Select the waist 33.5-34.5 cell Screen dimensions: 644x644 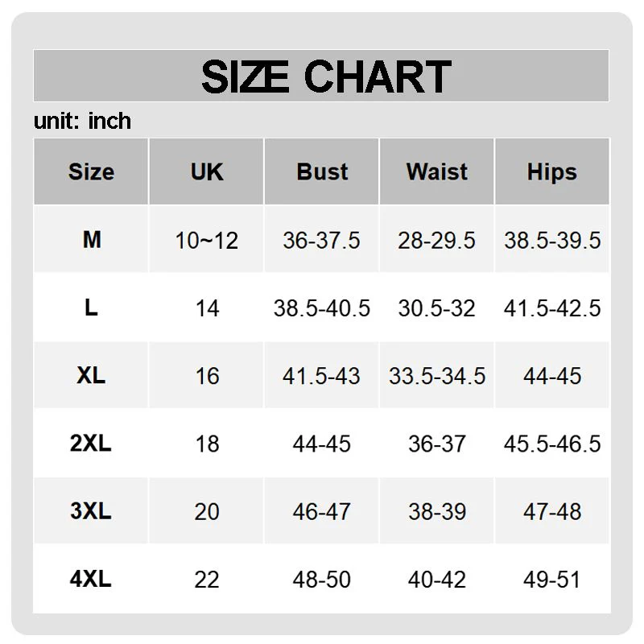[x=437, y=376]
